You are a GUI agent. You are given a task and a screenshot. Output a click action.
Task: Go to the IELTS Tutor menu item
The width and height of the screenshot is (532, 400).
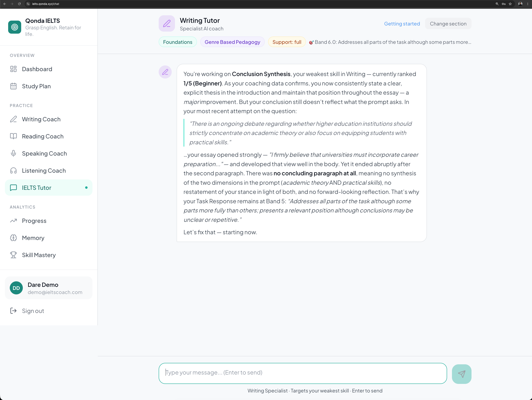click(49, 188)
